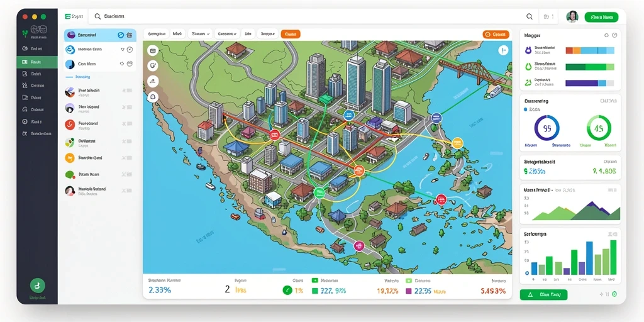Toggle the heart icon in the second list row
Image resolution: width=644 pixels, height=322 pixels.
(122, 49)
